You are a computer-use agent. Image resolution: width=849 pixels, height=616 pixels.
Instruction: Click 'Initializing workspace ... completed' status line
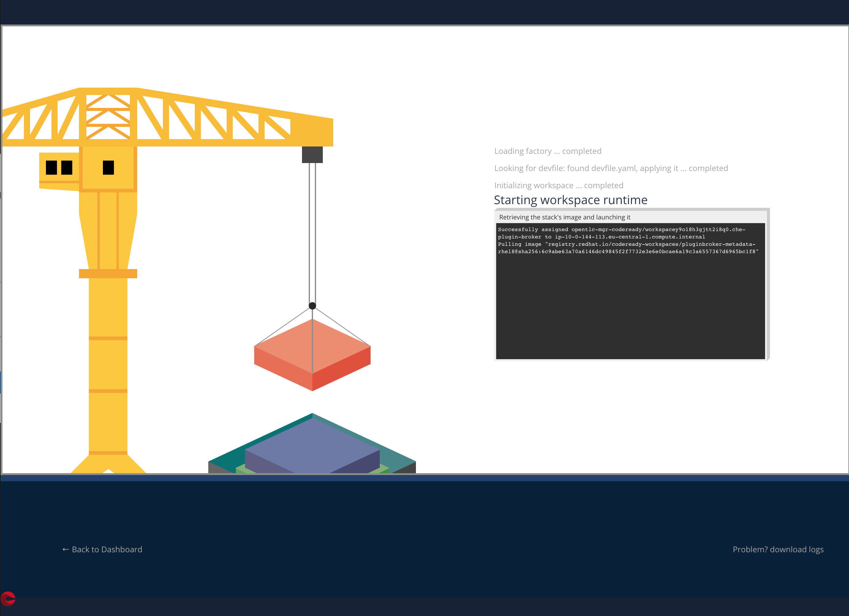pyautogui.click(x=559, y=185)
